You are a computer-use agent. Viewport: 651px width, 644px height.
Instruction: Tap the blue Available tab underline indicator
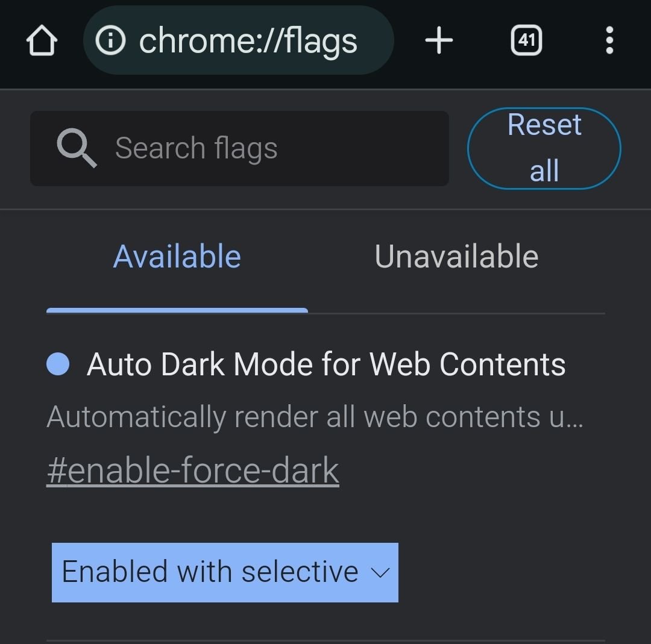pyautogui.click(x=177, y=310)
